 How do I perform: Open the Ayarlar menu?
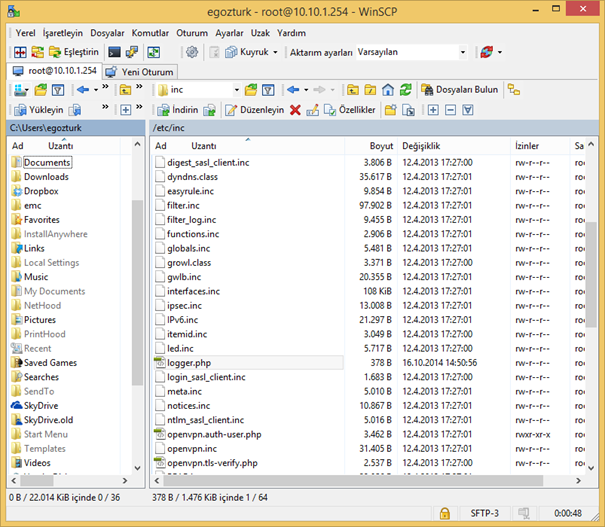[x=229, y=33]
